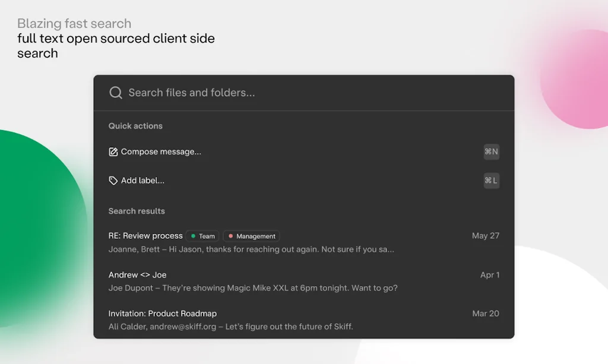Click the pink dot on Management label

click(232, 236)
